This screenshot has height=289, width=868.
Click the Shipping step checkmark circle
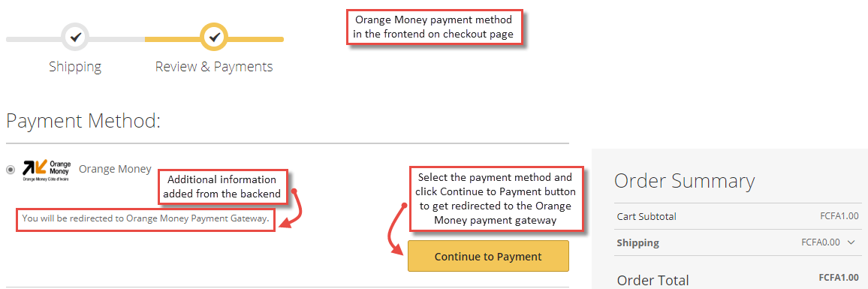(76, 38)
